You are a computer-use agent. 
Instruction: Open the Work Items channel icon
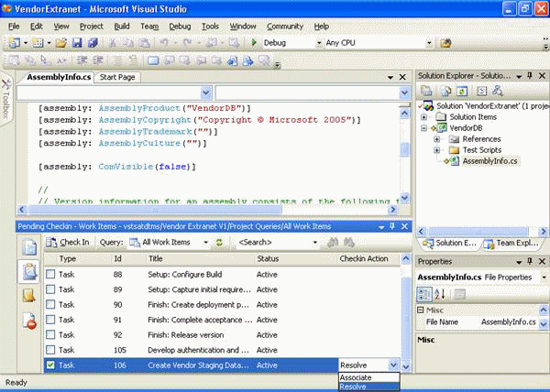29,271
